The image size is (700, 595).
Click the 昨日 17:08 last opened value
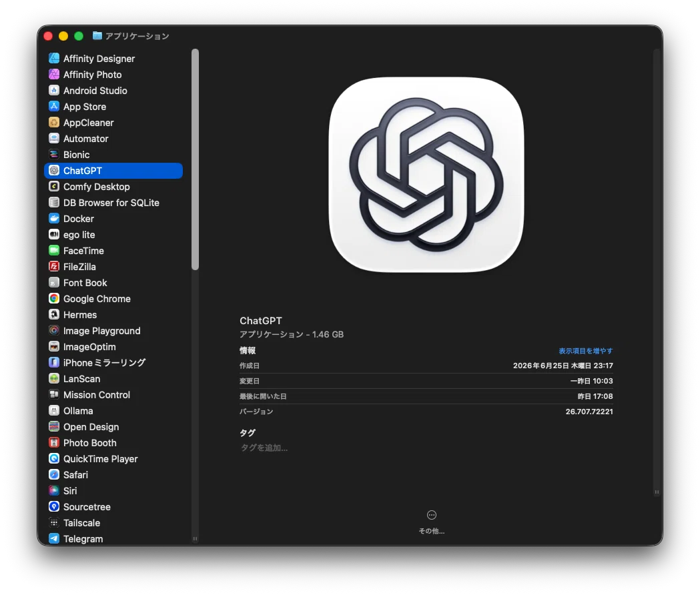595,396
